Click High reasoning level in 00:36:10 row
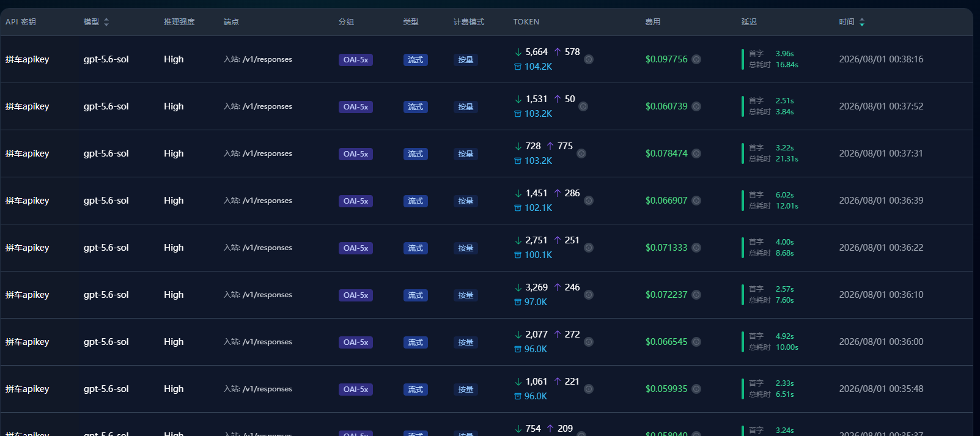The width and height of the screenshot is (980, 436). (x=174, y=295)
